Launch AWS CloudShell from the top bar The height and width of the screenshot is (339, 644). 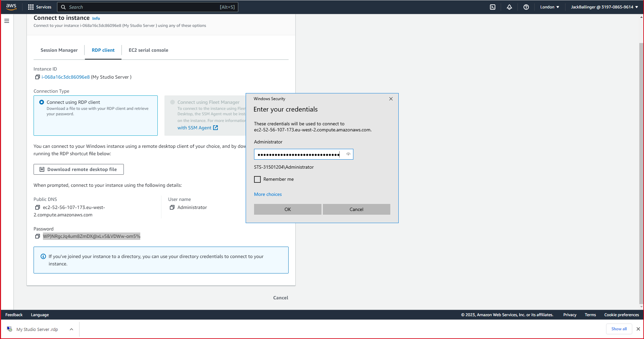click(492, 7)
